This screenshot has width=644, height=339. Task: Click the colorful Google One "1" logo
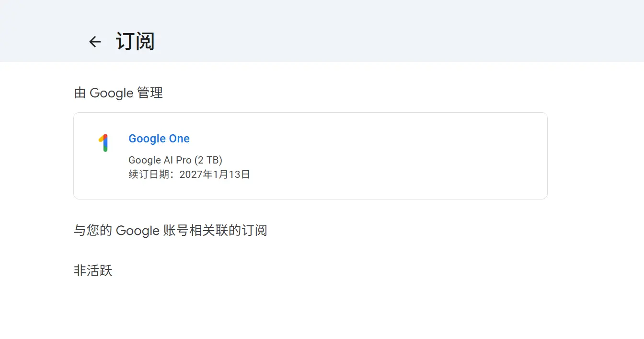click(x=103, y=143)
